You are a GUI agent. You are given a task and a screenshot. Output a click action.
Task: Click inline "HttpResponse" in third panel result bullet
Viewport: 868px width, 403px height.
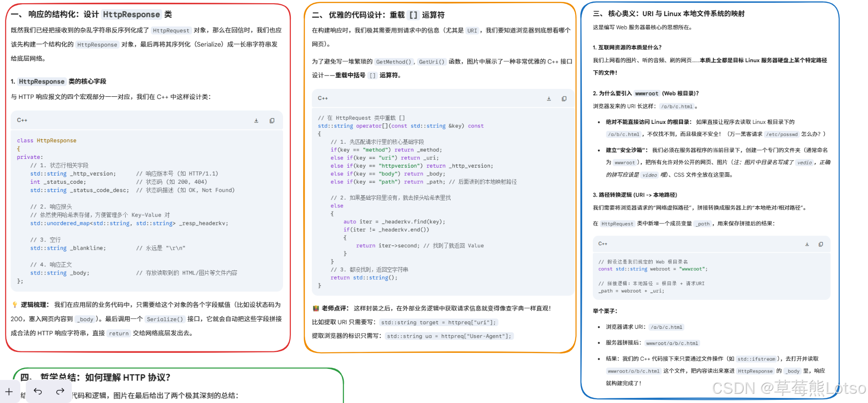click(x=755, y=371)
